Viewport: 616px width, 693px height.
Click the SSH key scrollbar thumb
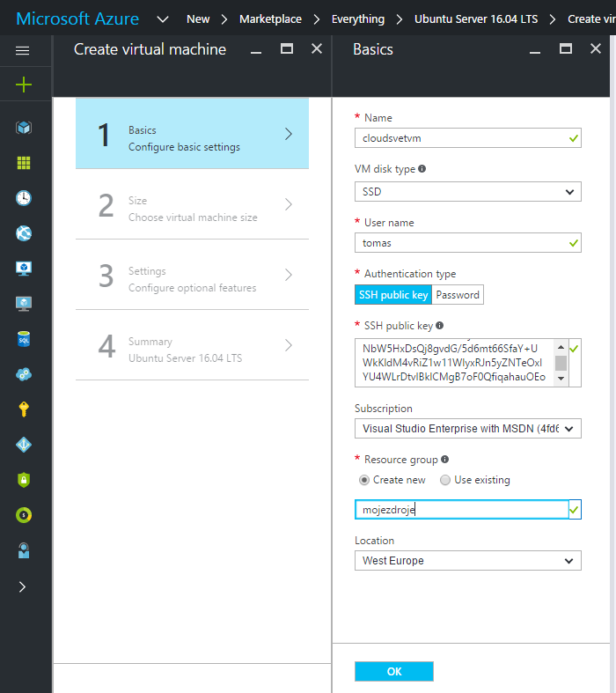point(561,363)
